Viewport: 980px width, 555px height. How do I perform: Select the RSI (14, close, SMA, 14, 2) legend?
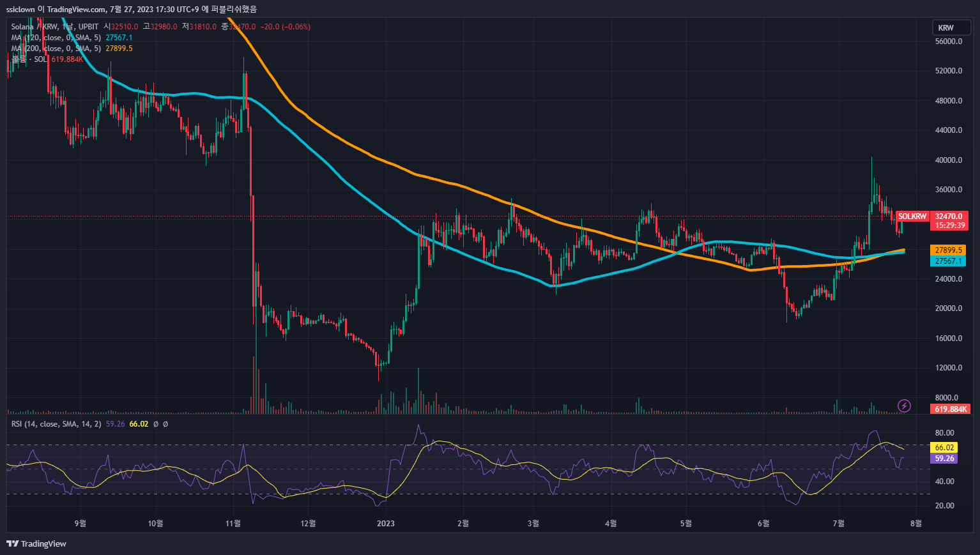tap(56, 424)
